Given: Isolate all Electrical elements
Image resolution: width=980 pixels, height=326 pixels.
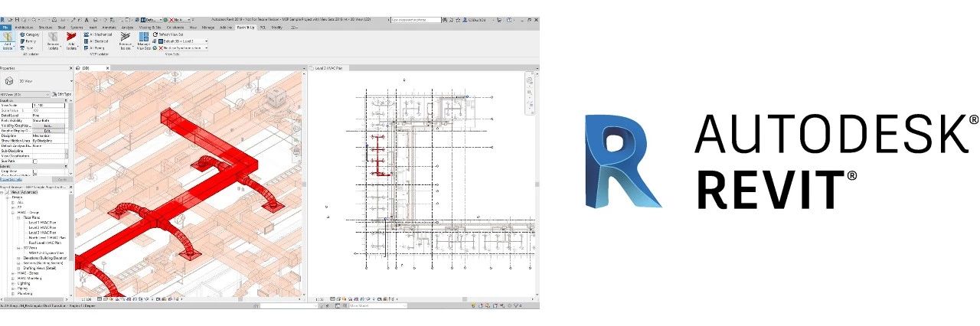Looking at the screenshot, I should point(96,41).
